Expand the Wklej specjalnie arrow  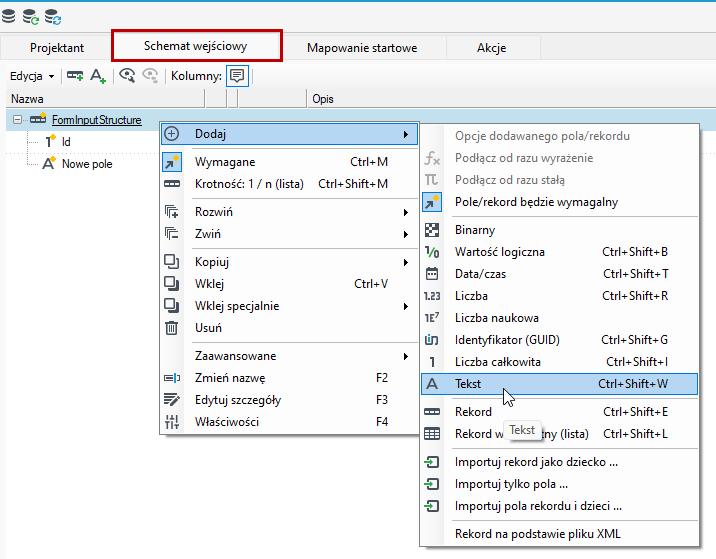[405, 306]
